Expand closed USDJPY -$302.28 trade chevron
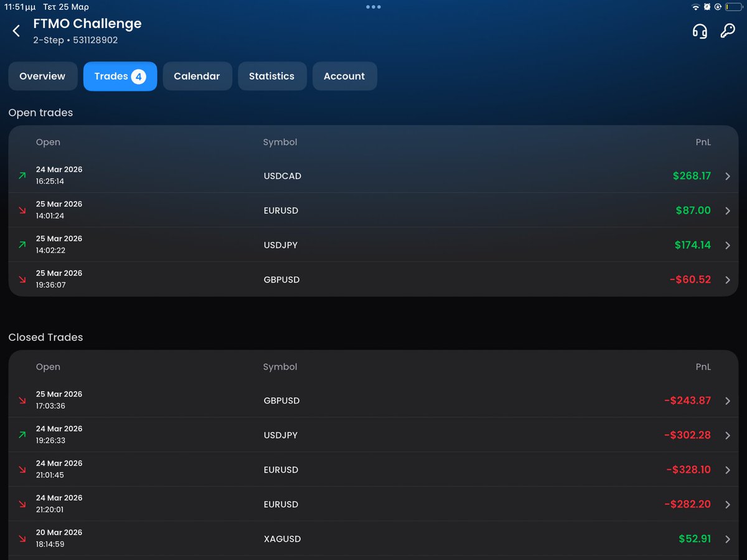Screen dimensions: 747x560 click(x=728, y=436)
